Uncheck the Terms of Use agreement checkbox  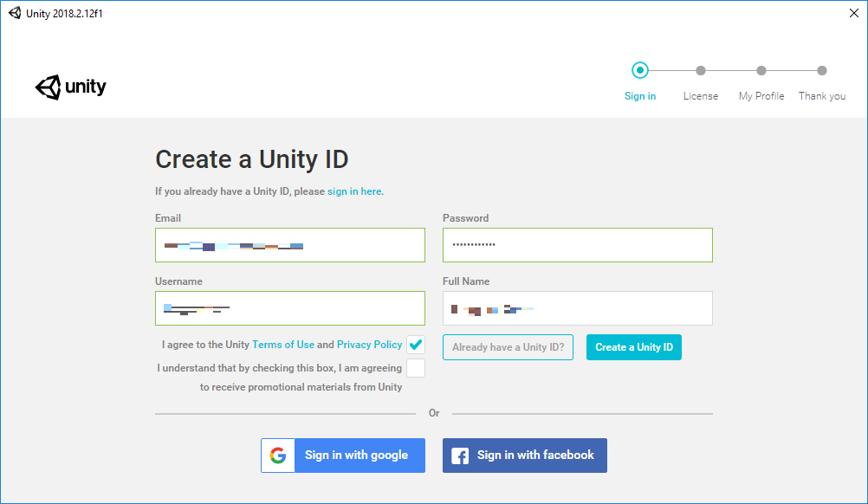(x=416, y=344)
